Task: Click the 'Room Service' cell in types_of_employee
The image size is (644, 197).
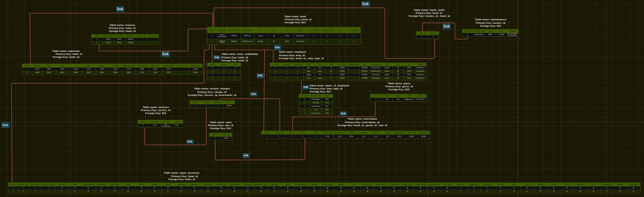Action: tap(316, 113)
